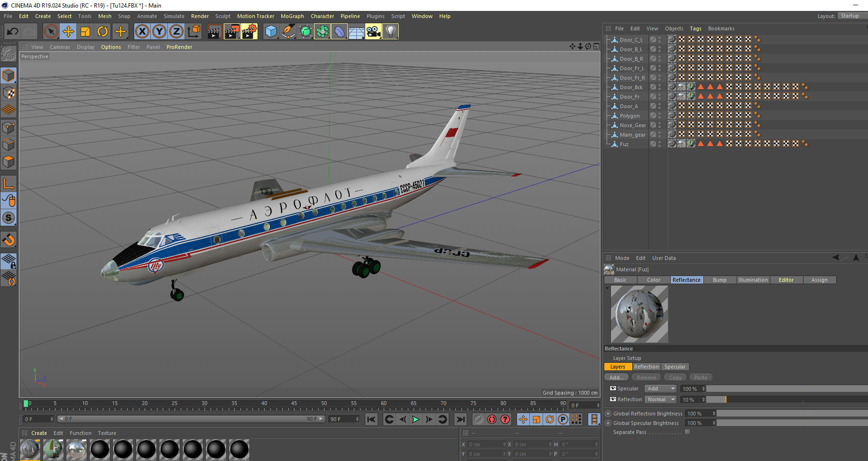
Task: Select the Specular layer tab
Action: tap(674, 367)
